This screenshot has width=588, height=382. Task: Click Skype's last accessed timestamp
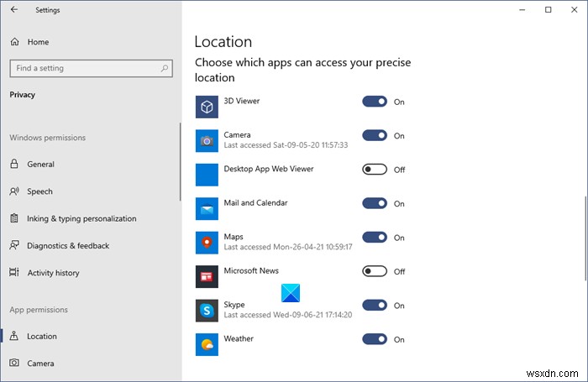tap(288, 315)
